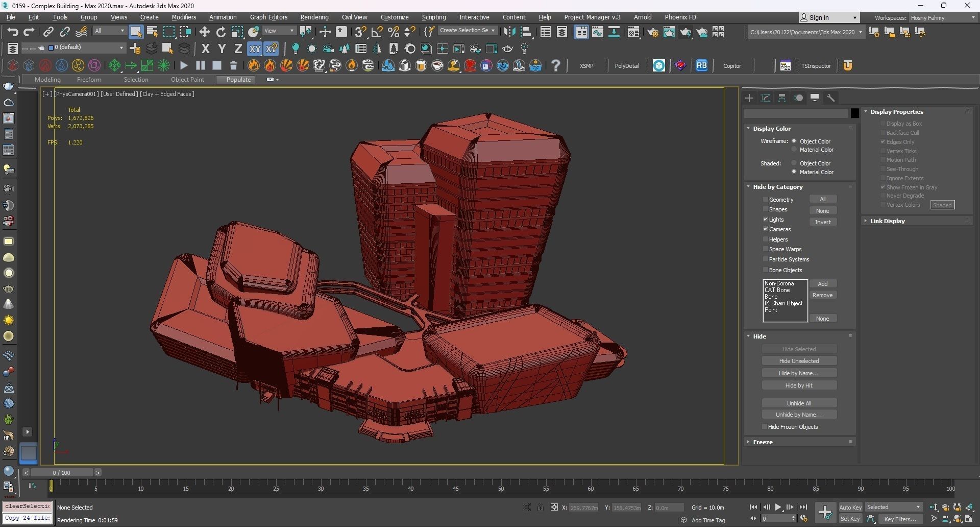Viewport: 980px width, 531px height.
Task: Open the Utilities wrench panel tab
Action: [x=831, y=98]
